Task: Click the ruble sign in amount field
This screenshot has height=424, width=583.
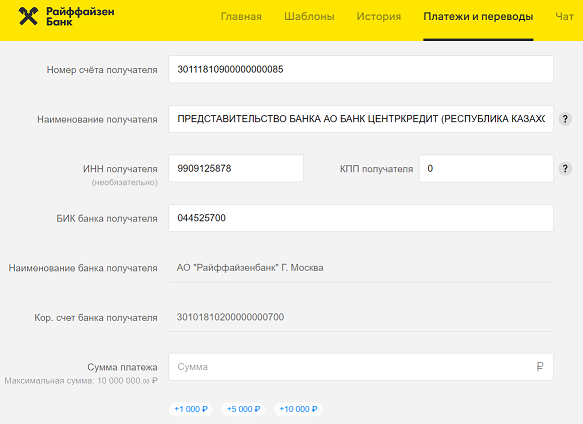Action: pyautogui.click(x=540, y=367)
